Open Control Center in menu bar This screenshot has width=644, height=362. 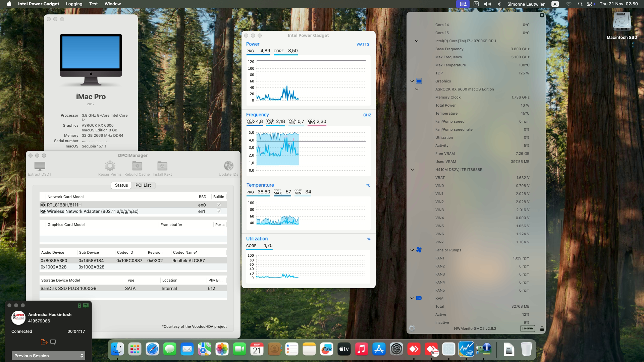click(x=590, y=4)
